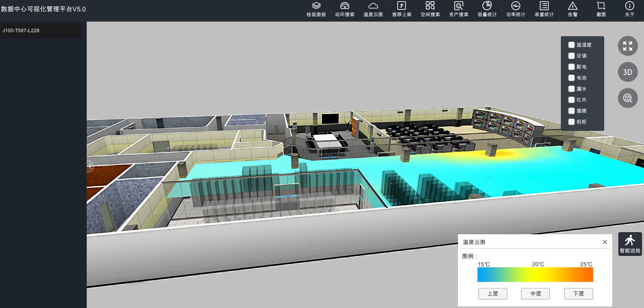Click the 图例 label in legend panel
The image size is (644, 308).
tap(470, 256)
